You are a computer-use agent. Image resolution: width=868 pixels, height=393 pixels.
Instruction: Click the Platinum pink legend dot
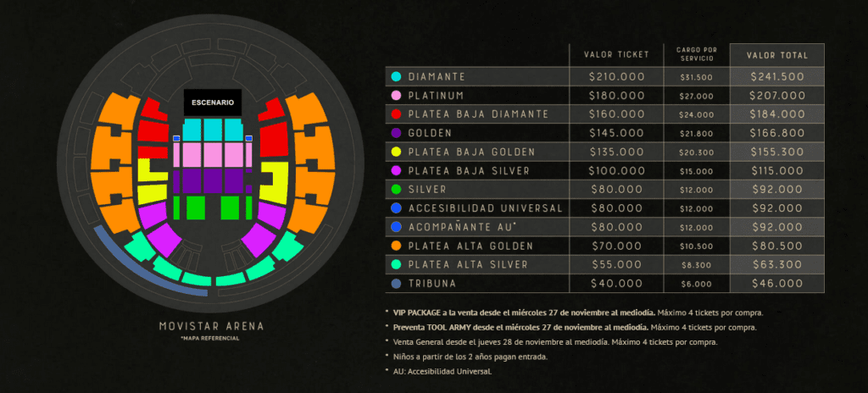coord(396,95)
